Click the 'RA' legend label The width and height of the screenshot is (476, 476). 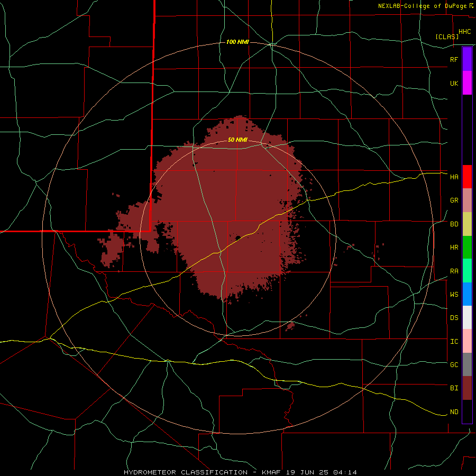point(454,271)
